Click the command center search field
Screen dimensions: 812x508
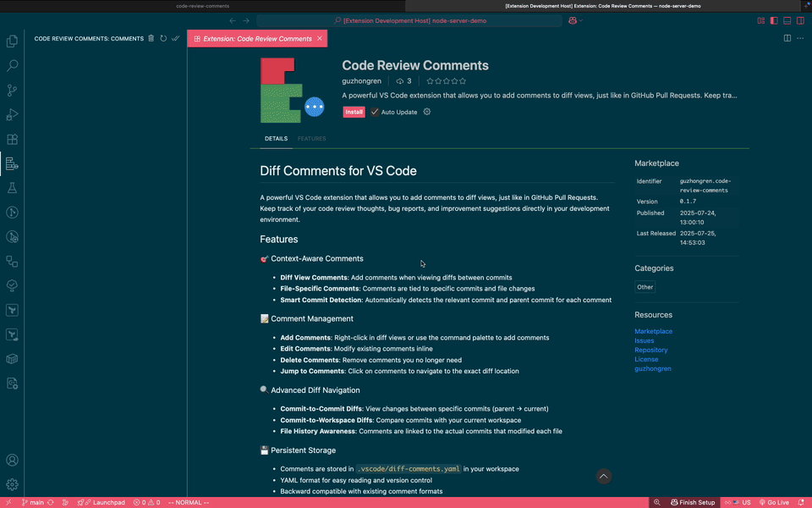(409, 20)
